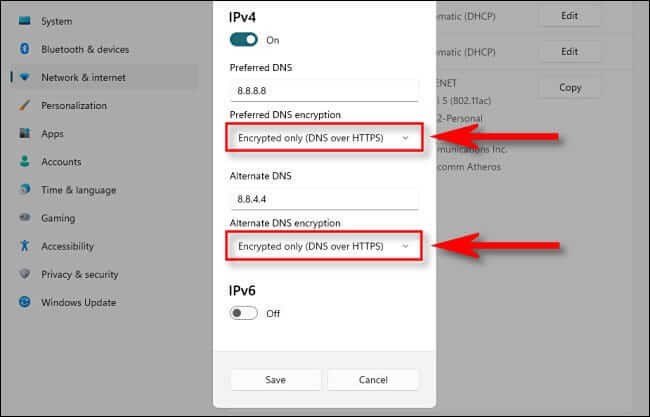The width and height of the screenshot is (650, 417).
Task: Turn off the IPv4 toggle
Action: [x=244, y=40]
